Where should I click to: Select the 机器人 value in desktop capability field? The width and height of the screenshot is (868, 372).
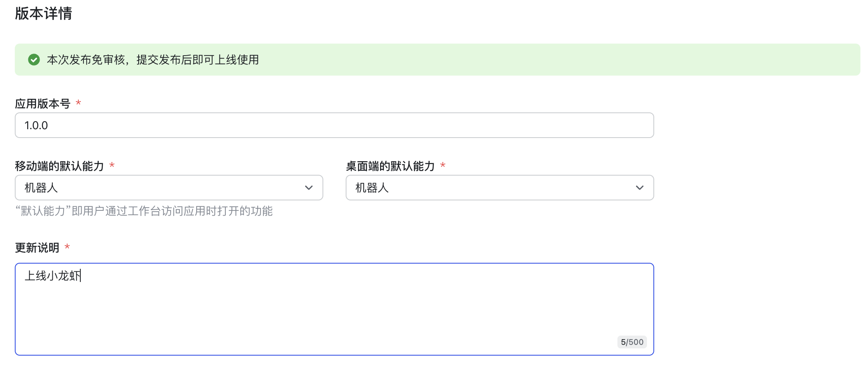(x=372, y=188)
